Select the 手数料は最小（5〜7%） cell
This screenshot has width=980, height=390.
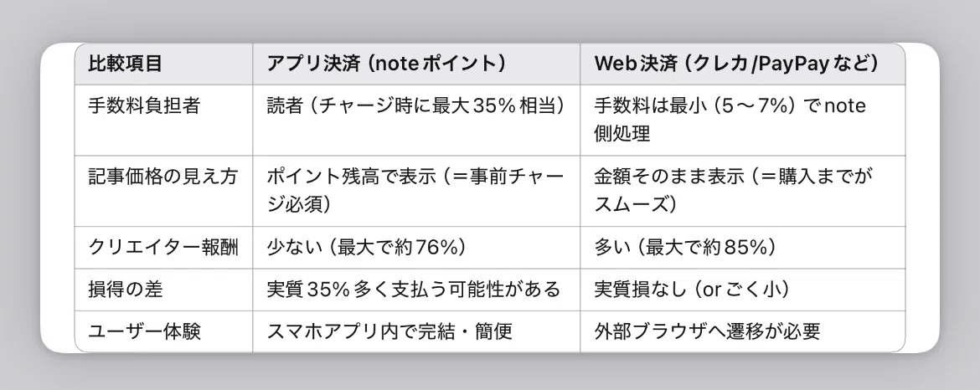(x=742, y=121)
